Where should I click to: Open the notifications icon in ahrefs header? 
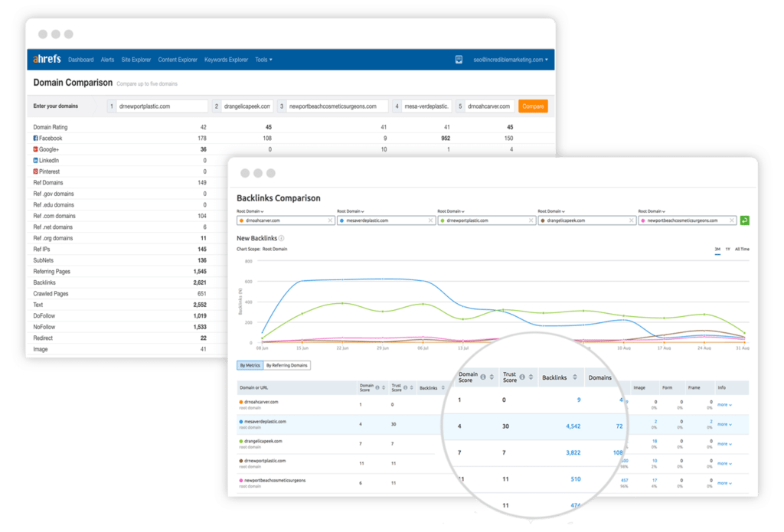(x=459, y=60)
